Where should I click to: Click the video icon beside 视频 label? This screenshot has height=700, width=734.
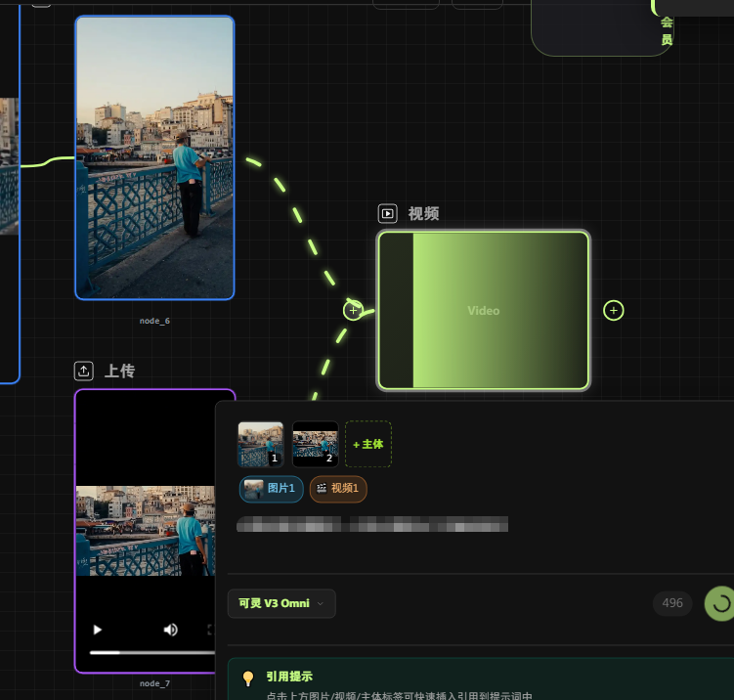click(x=388, y=213)
